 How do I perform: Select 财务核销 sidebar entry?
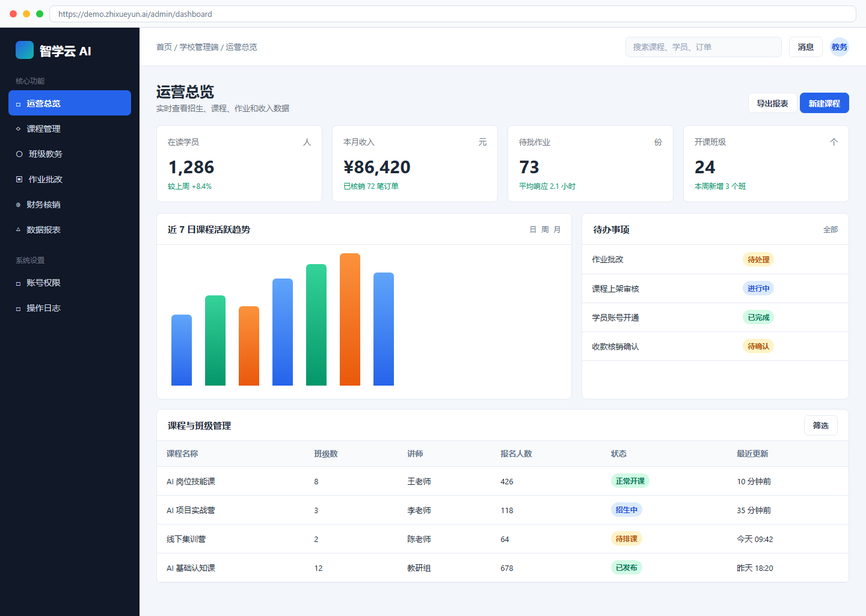coord(70,205)
